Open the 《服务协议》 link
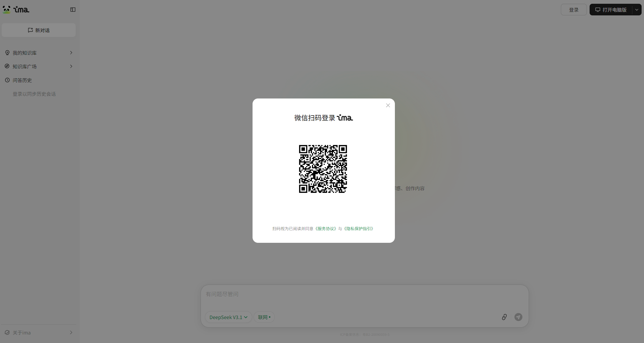This screenshot has height=343, width=644. (x=326, y=229)
